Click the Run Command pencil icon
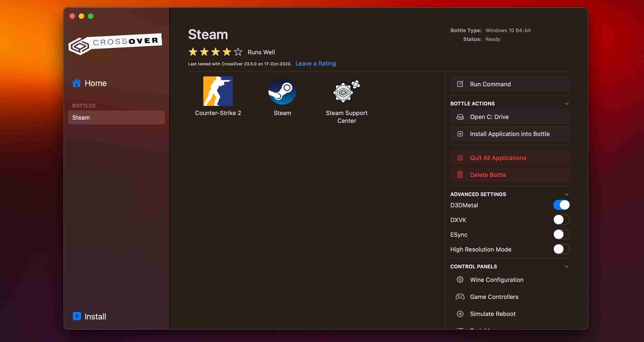Image resolution: width=644 pixels, height=342 pixels. [460, 84]
